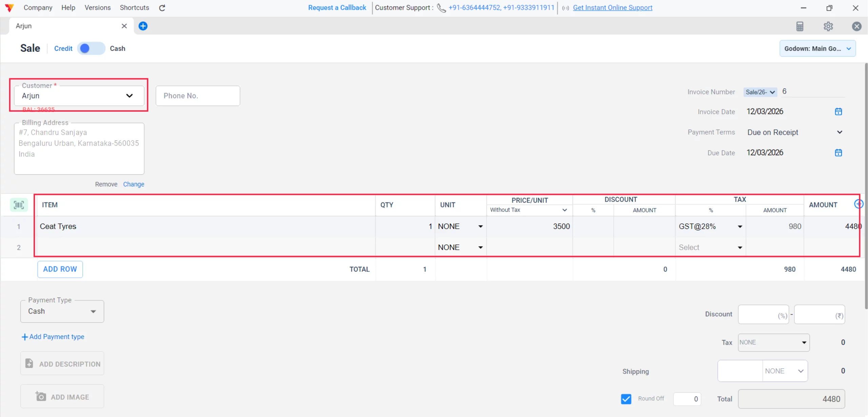Open Due Date calendar picker
The width and height of the screenshot is (868, 417).
[838, 153]
